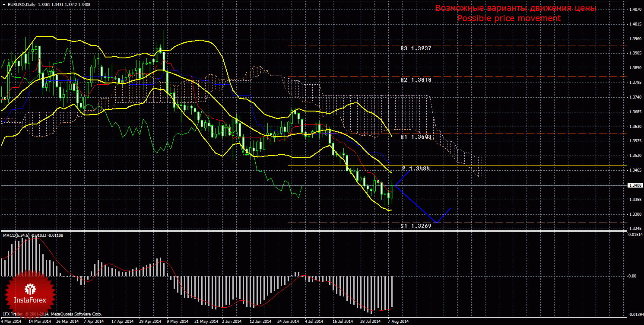644x325 pixels.
Task: Click the 2 Jun 2014 date on time axis
Action: click(x=232, y=322)
